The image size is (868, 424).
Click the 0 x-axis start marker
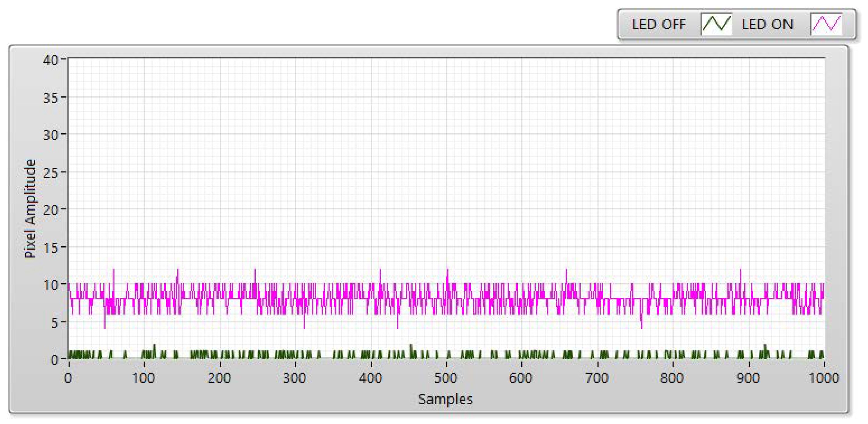68,378
